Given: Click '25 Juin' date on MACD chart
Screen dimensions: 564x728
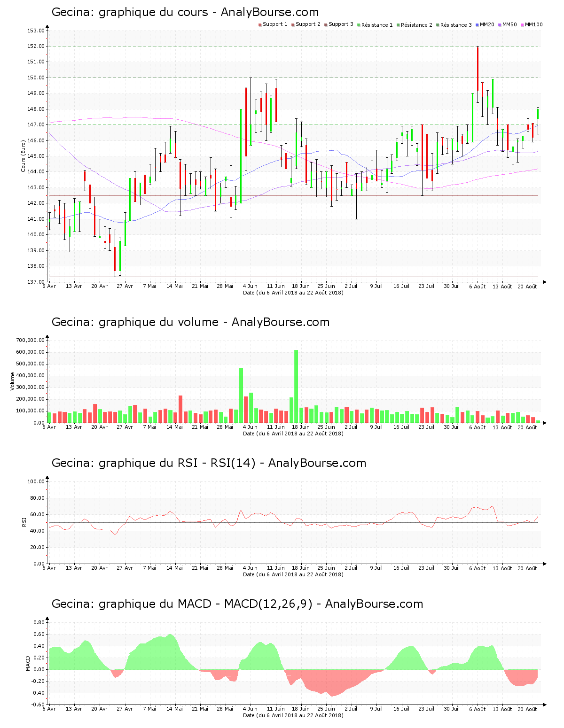Looking at the screenshot, I should point(326,709).
